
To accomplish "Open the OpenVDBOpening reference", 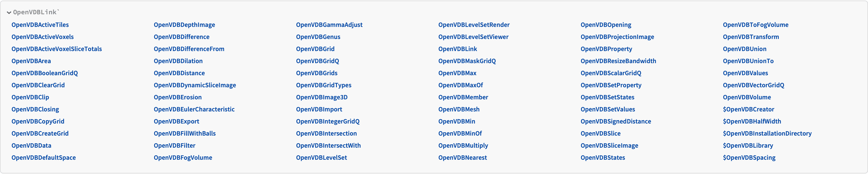I will point(606,25).
